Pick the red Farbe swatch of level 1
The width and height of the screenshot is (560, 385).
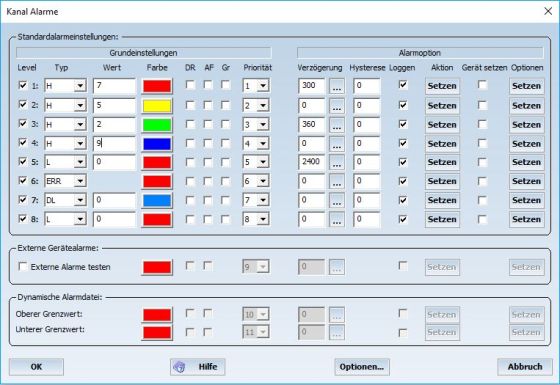(157, 86)
